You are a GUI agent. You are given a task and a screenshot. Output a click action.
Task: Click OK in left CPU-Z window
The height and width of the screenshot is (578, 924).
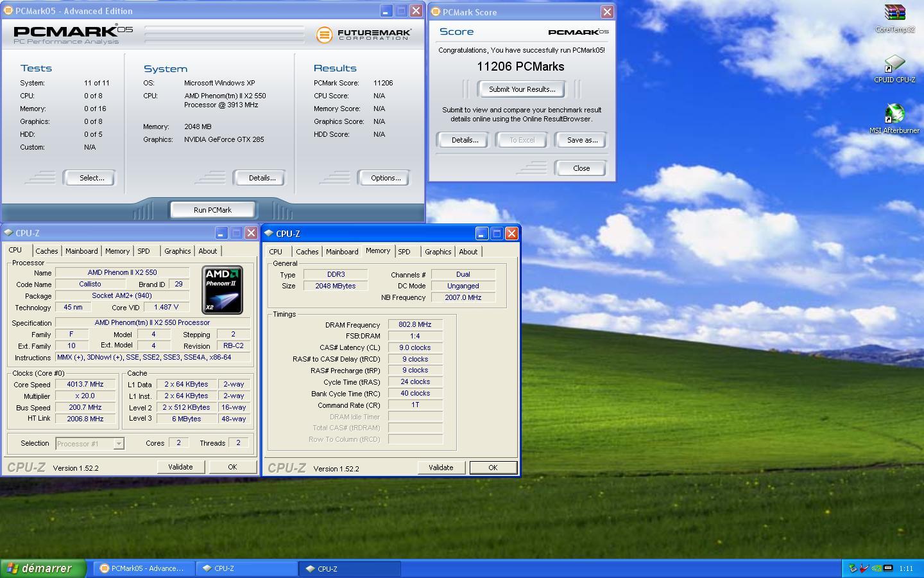point(232,467)
